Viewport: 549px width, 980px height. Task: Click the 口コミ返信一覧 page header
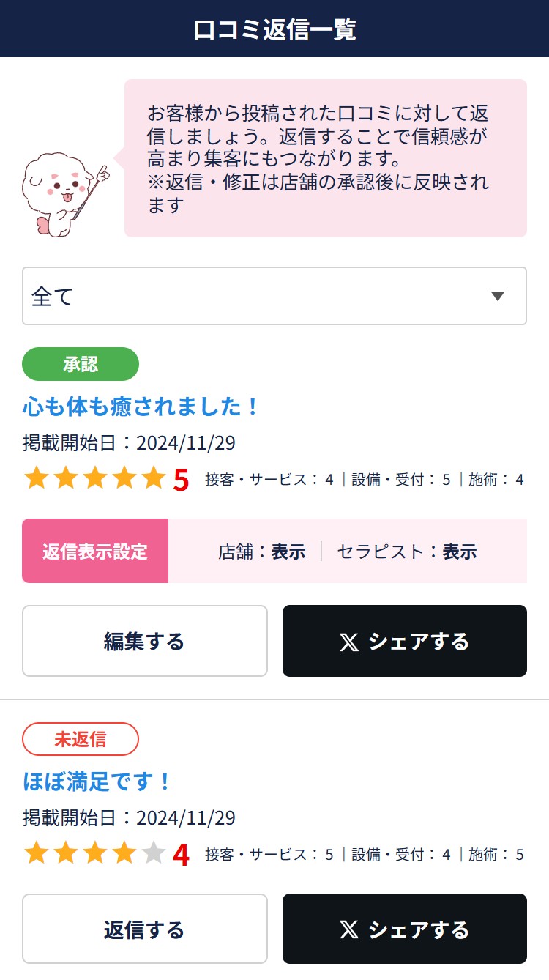point(274,29)
